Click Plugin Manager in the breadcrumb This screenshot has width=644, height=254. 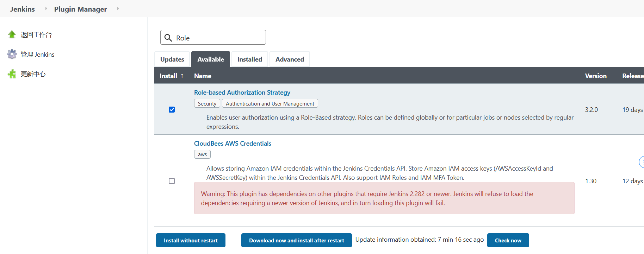pos(80,9)
